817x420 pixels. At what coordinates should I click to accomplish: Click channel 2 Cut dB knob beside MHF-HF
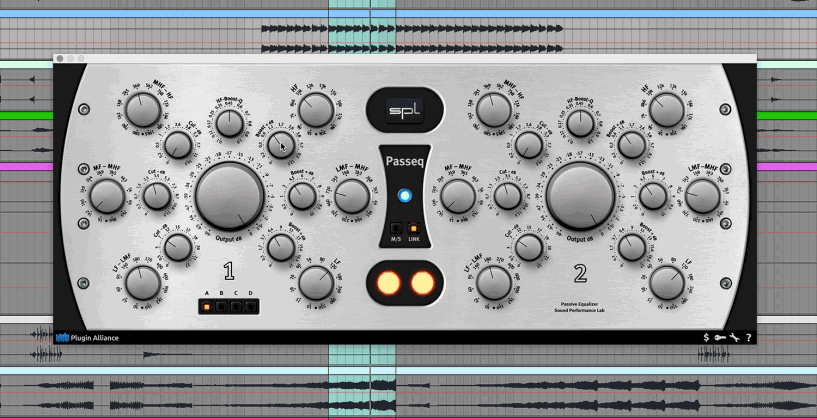click(x=529, y=145)
